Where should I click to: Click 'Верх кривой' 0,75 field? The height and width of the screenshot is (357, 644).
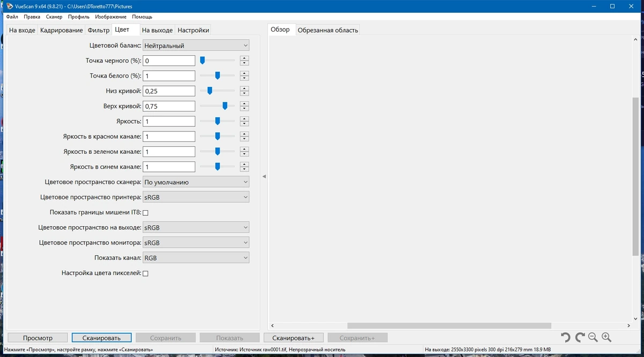pos(169,106)
